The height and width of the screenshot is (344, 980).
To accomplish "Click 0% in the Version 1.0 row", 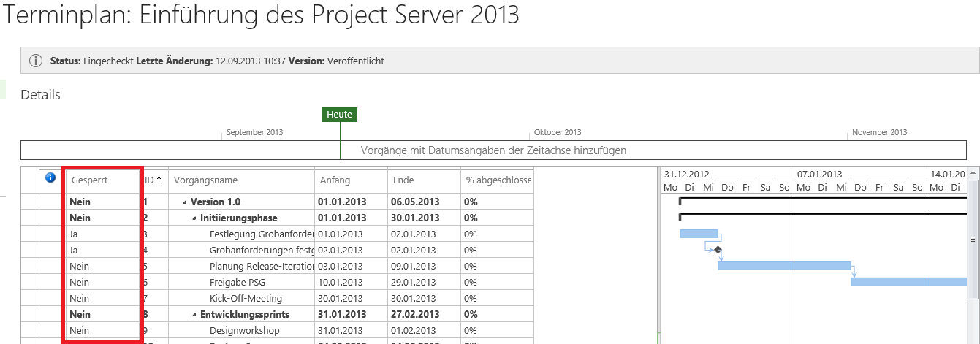I will pos(471,202).
